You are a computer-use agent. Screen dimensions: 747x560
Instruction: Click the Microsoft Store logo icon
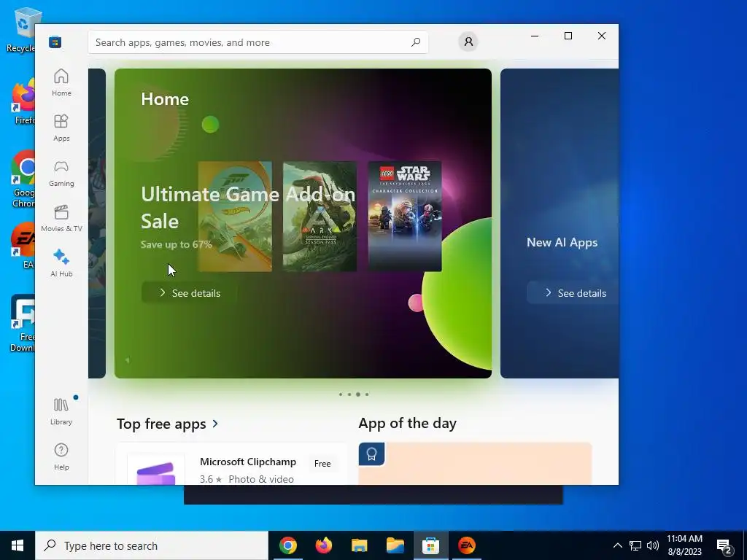(x=55, y=42)
